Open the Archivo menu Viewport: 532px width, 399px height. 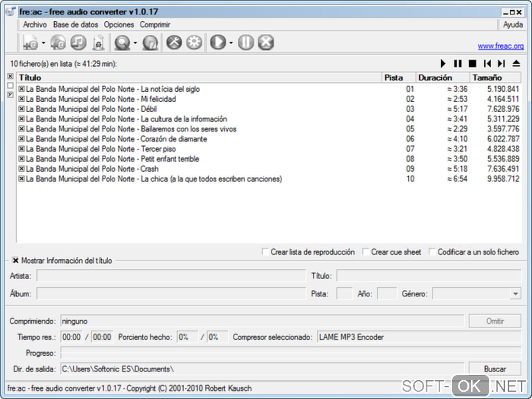[34, 25]
